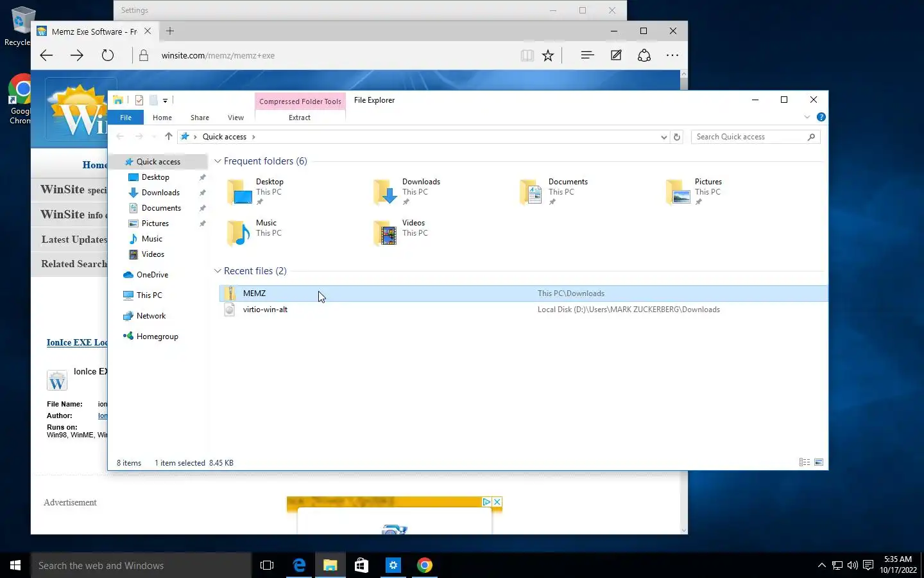Select Compressed Folder Tools contextual tab
The height and width of the screenshot is (578, 924).
point(300,101)
